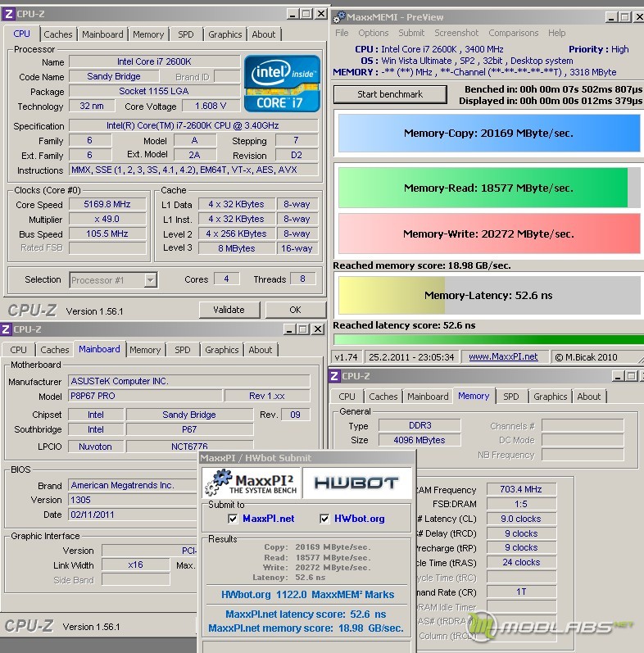Open the Help menu in MaxxMEM
644x653 pixels.
[556, 33]
